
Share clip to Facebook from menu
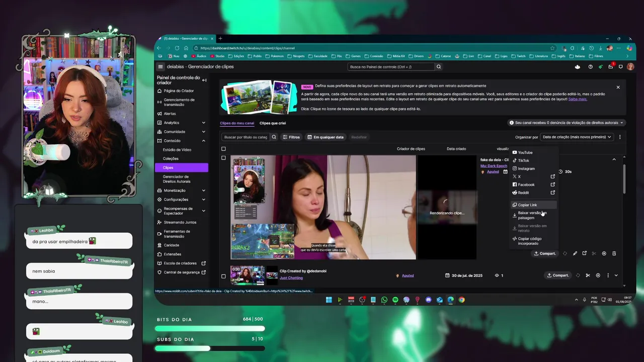533,185
